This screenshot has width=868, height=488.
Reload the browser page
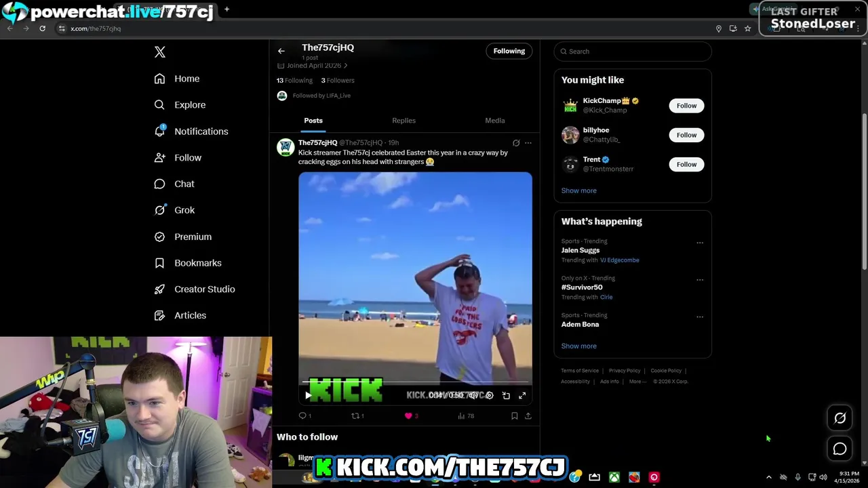click(x=42, y=28)
